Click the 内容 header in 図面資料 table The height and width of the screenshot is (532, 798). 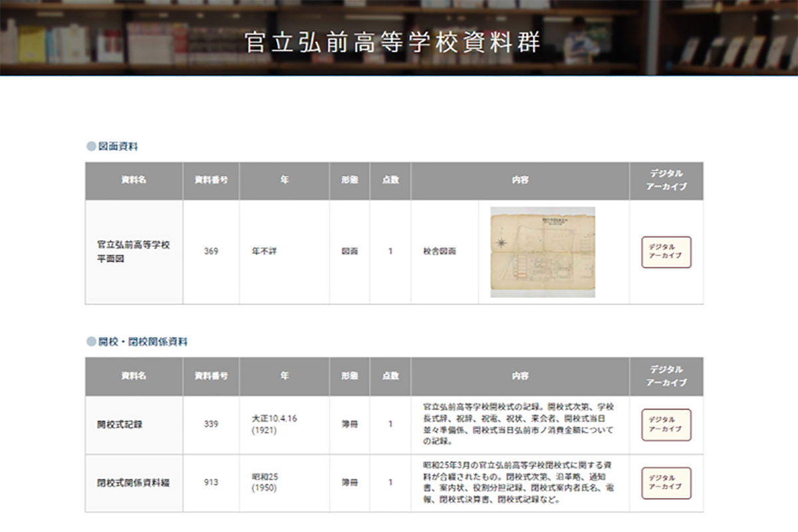tap(520, 181)
